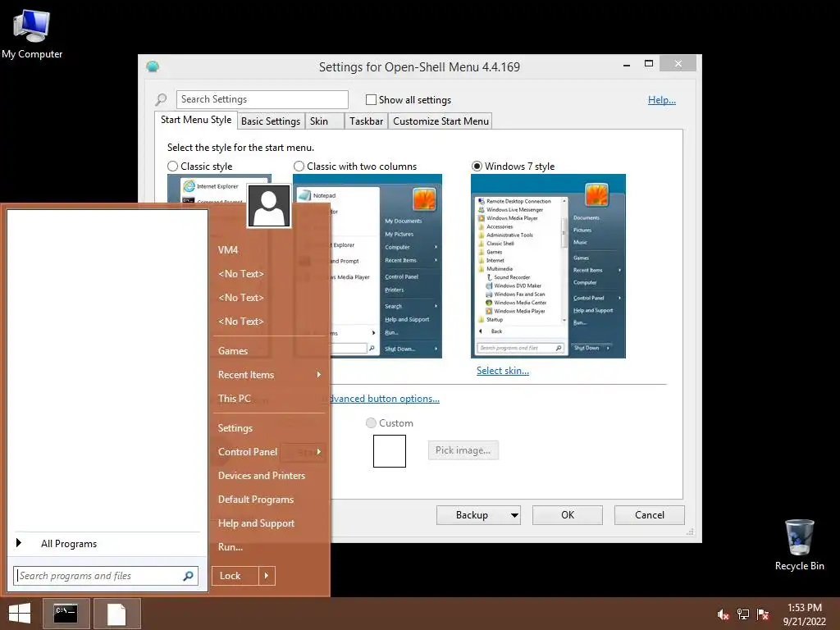840x630 pixels.
Task: Expand the Recent Items submenu arrow
Action: click(x=319, y=374)
